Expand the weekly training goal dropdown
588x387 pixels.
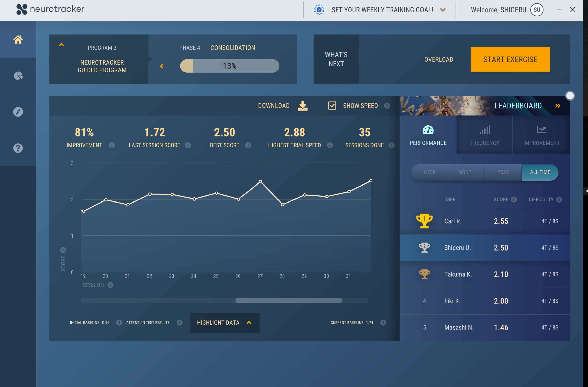[443, 10]
